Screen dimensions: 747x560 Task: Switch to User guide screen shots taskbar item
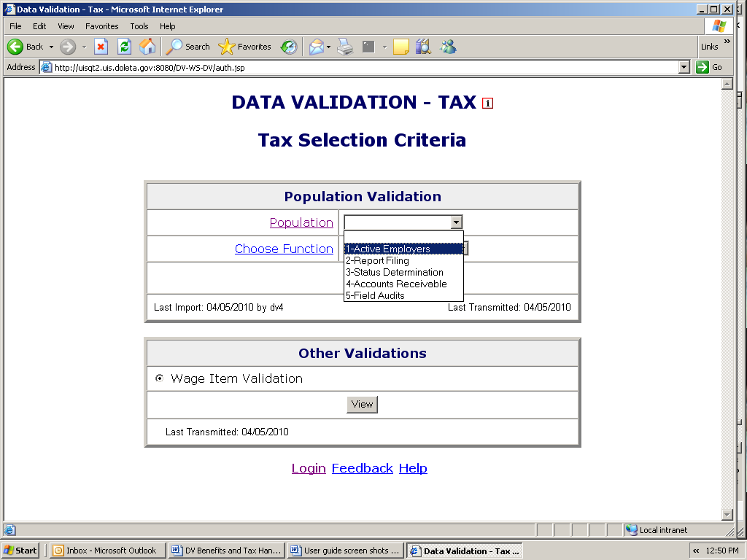346,551
